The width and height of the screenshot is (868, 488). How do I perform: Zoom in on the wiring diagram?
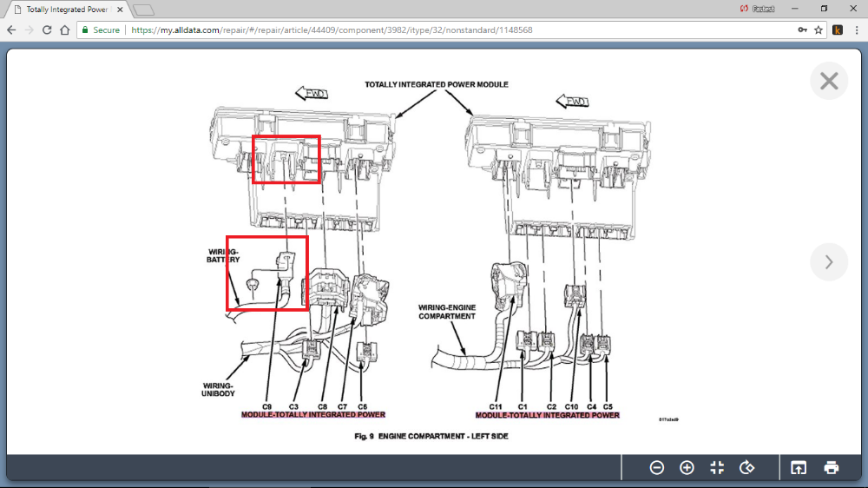click(687, 468)
